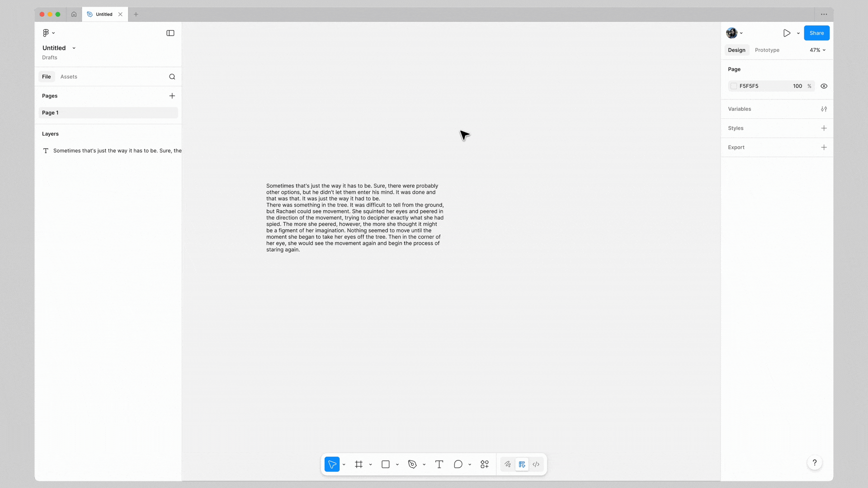Add a new page with plus

click(x=172, y=96)
